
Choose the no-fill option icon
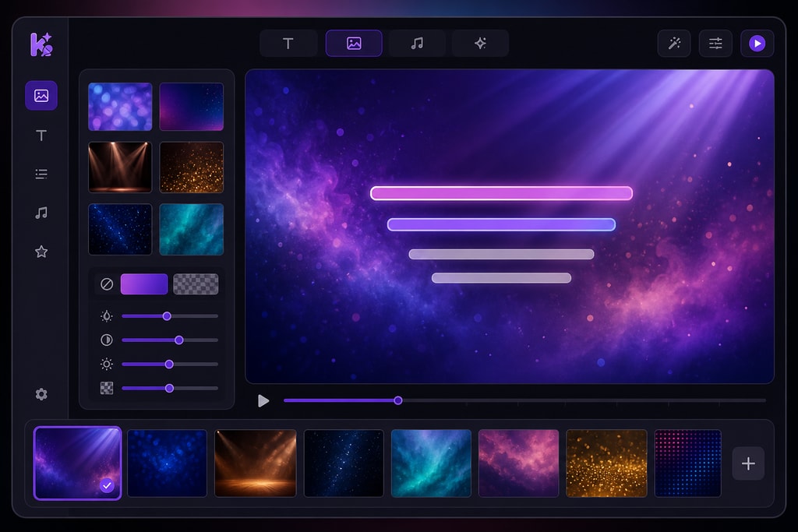pos(106,284)
